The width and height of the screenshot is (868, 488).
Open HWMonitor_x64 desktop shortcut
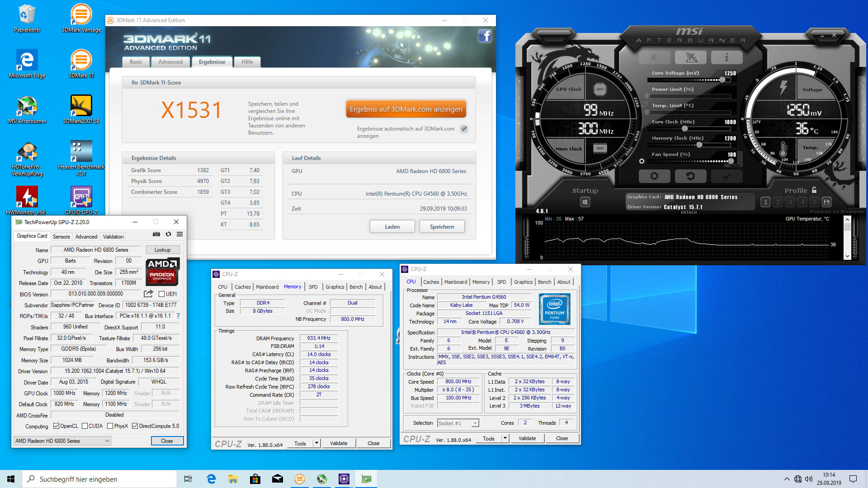(27, 200)
